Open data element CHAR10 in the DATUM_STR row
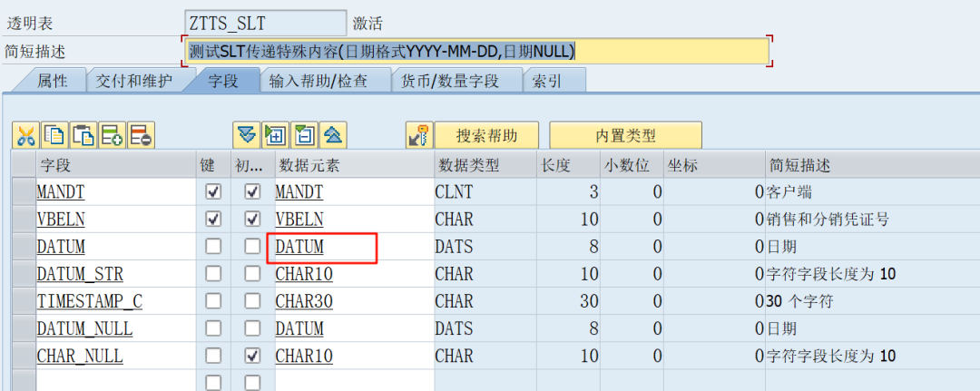The width and height of the screenshot is (980, 391). (x=304, y=274)
